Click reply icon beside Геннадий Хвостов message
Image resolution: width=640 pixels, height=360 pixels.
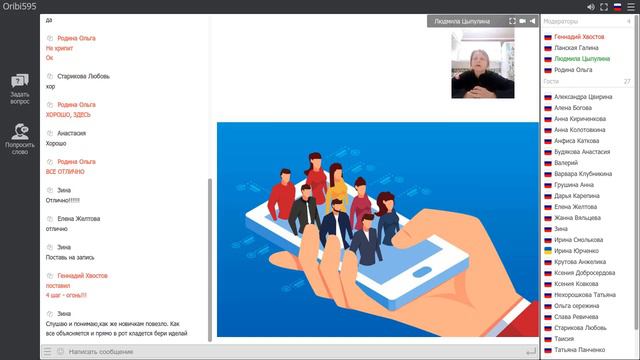click(x=50, y=276)
